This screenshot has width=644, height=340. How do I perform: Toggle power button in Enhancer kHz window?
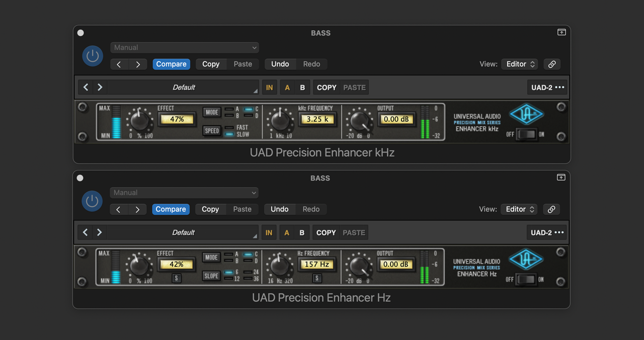click(x=93, y=56)
